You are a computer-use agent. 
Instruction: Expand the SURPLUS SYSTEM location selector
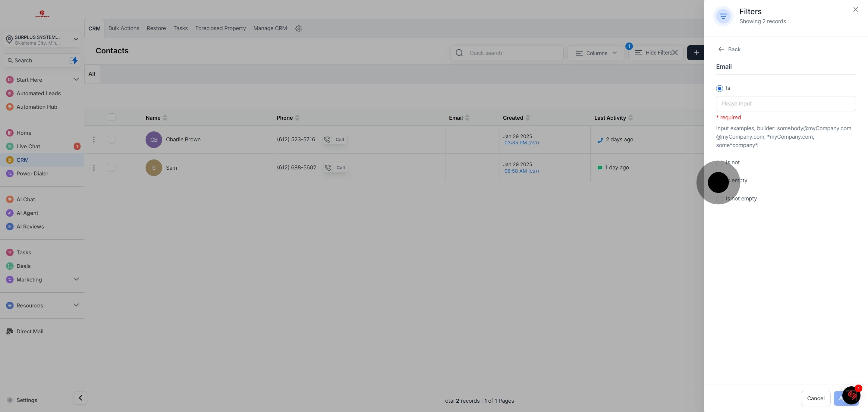[42, 40]
